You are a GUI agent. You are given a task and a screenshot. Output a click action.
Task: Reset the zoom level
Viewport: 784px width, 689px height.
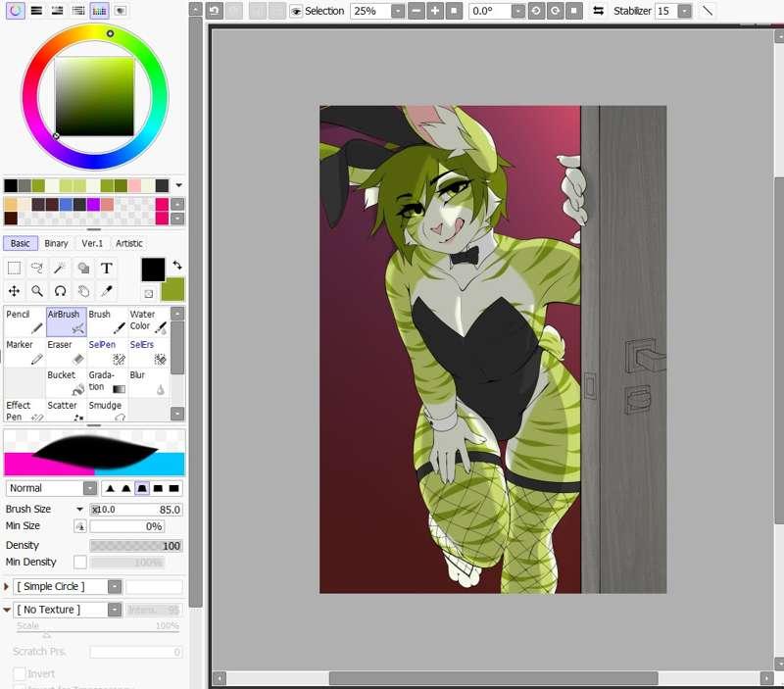454,11
